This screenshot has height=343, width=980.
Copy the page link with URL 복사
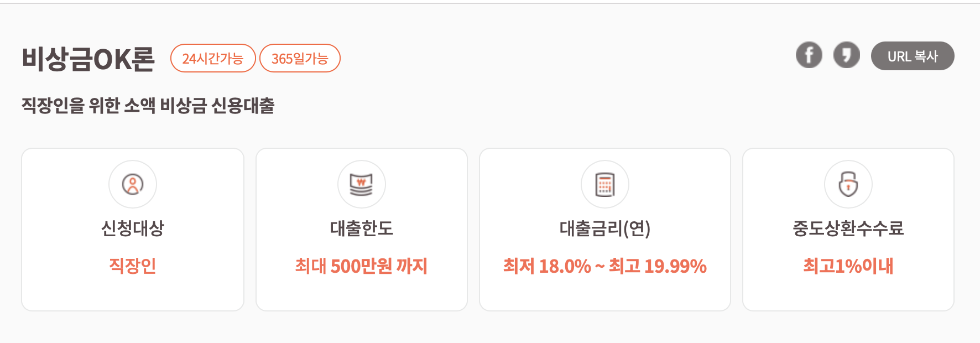(x=913, y=55)
